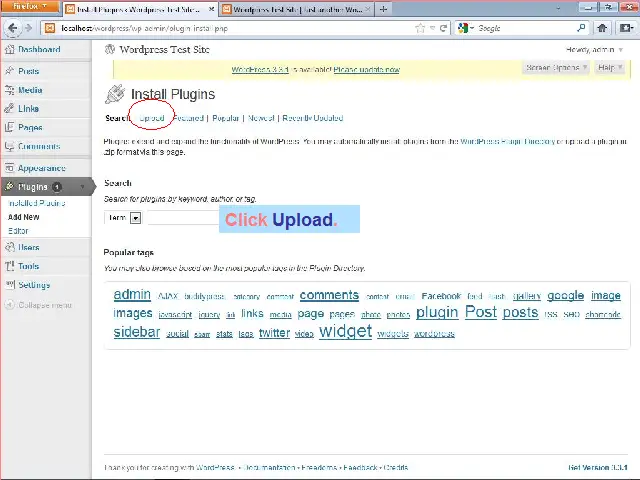
Task: Open the Term search type dropdown
Action: pos(136,218)
